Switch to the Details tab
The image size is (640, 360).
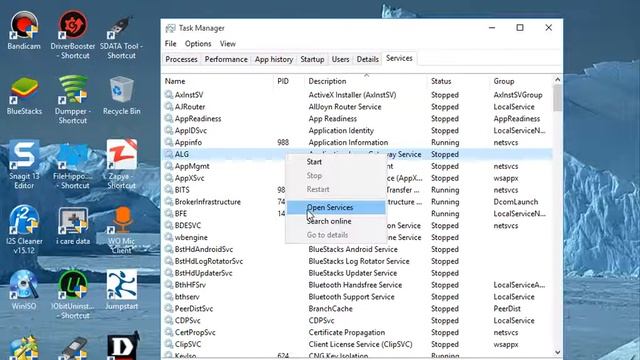tap(367, 59)
